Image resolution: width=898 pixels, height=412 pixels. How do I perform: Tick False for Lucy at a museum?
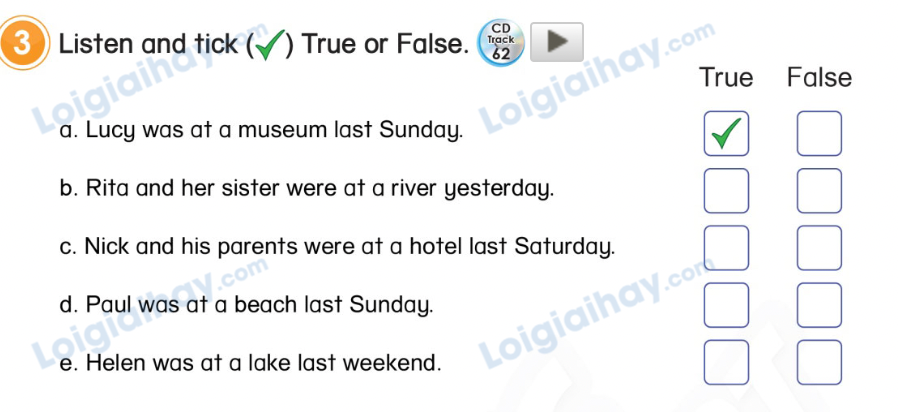(819, 133)
